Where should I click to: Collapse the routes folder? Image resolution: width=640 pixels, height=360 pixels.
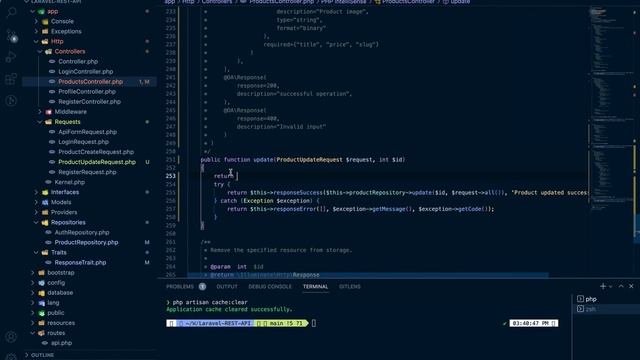point(32,333)
